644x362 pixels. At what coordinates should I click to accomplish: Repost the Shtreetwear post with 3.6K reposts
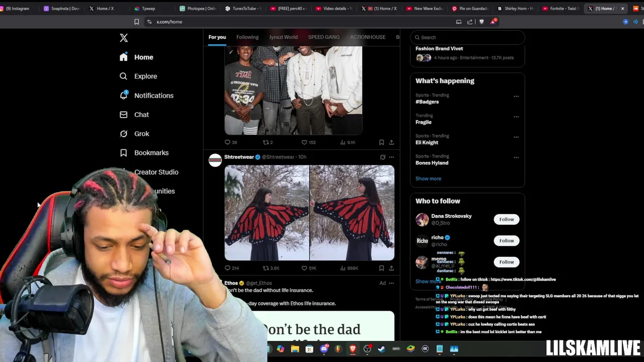pyautogui.click(x=271, y=268)
